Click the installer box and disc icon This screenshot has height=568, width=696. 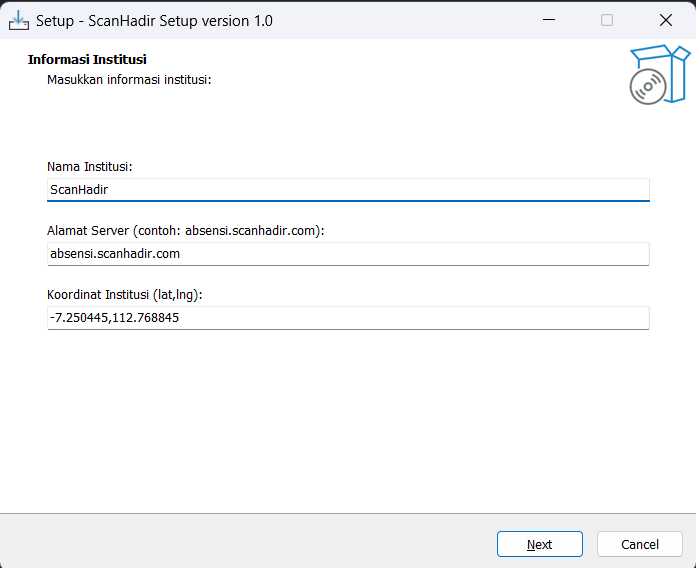pyautogui.click(x=660, y=74)
